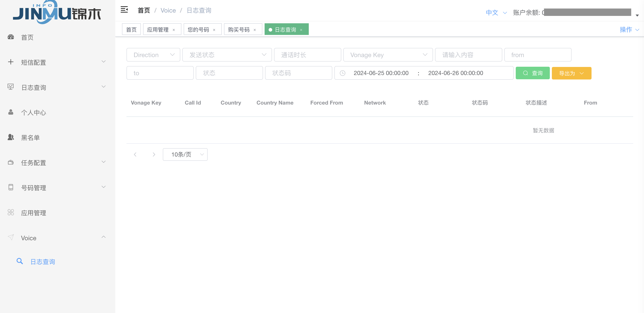Screen dimensions: 644x313
Task: Expand the 号码管理 menu
Action: (57, 187)
